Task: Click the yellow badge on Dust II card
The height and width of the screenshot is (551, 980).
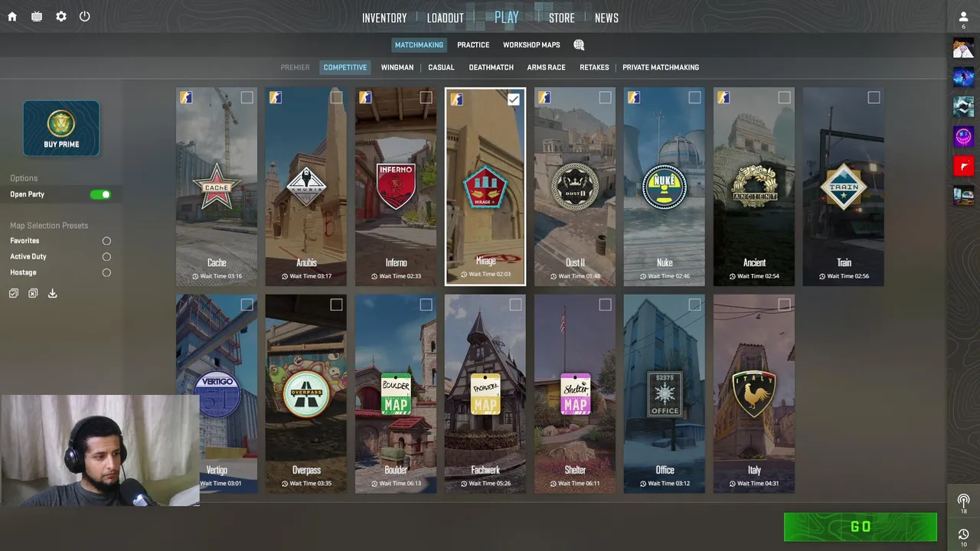Action: coord(544,97)
